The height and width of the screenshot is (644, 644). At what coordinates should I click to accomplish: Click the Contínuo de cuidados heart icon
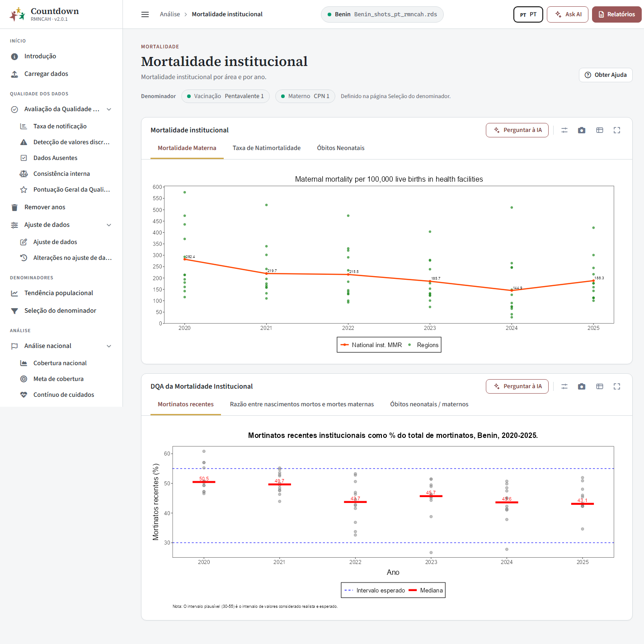[24, 395]
